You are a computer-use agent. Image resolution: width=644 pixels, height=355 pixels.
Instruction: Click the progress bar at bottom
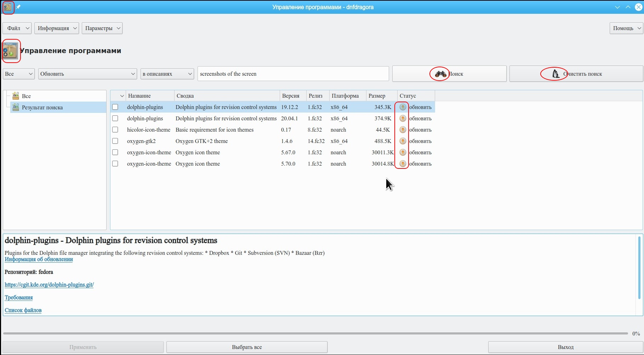pyautogui.click(x=315, y=333)
